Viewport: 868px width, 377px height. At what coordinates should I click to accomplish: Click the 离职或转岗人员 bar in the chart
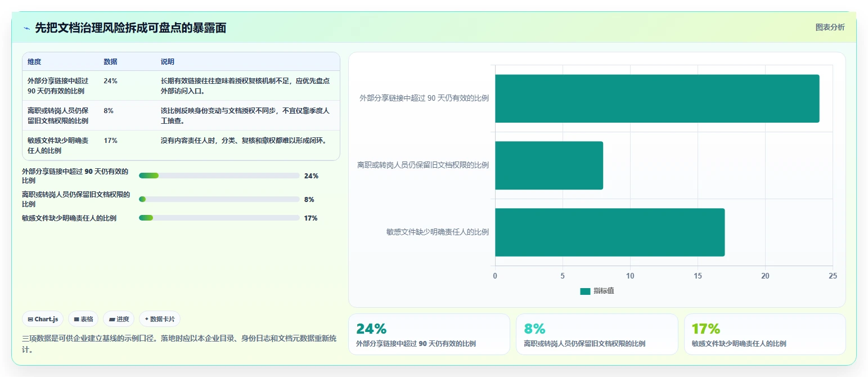pos(549,165)
